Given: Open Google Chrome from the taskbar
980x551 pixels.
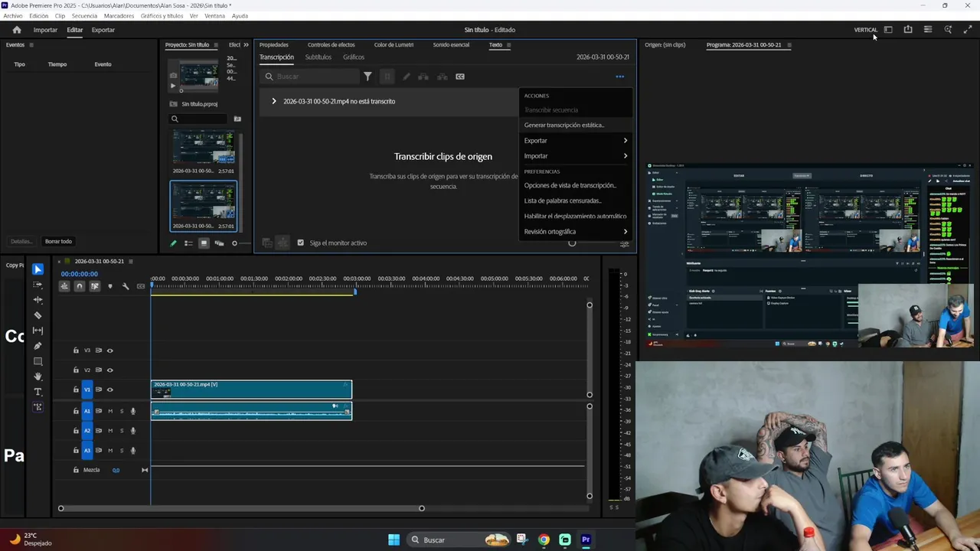Looking at the screenshot, I should pyautogui.click(x=544, y=540).
